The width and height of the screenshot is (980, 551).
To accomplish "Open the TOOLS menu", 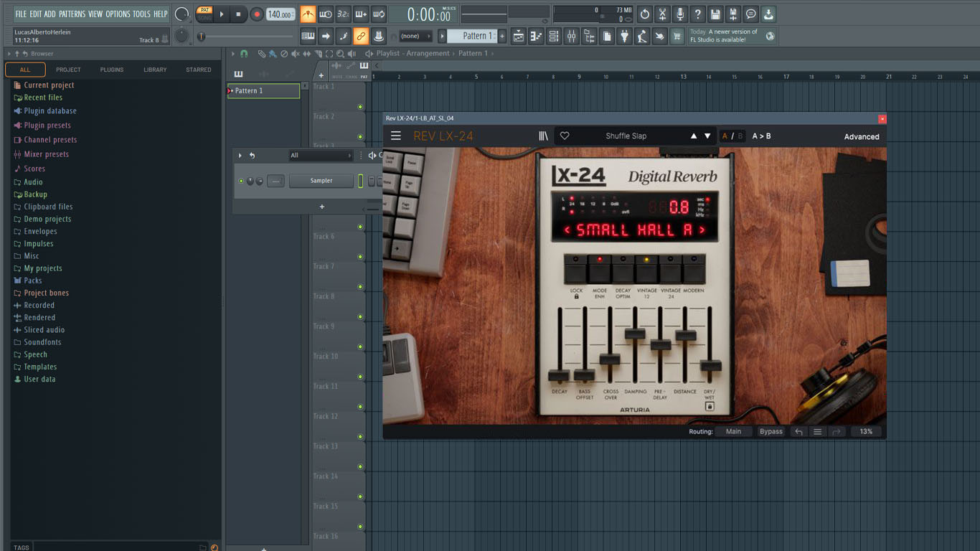I will 141,14.
